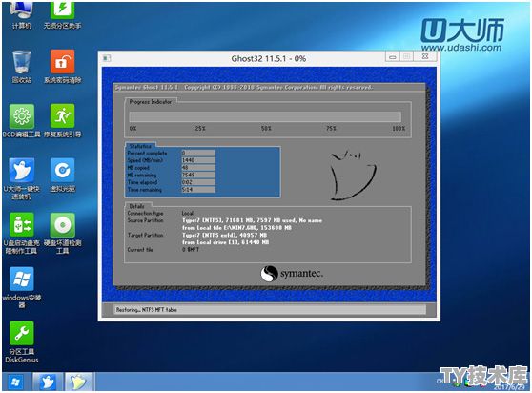
Task: Select the active Ghost32 taskbar button
Action: pyautogui.click(x=79, y=383)
